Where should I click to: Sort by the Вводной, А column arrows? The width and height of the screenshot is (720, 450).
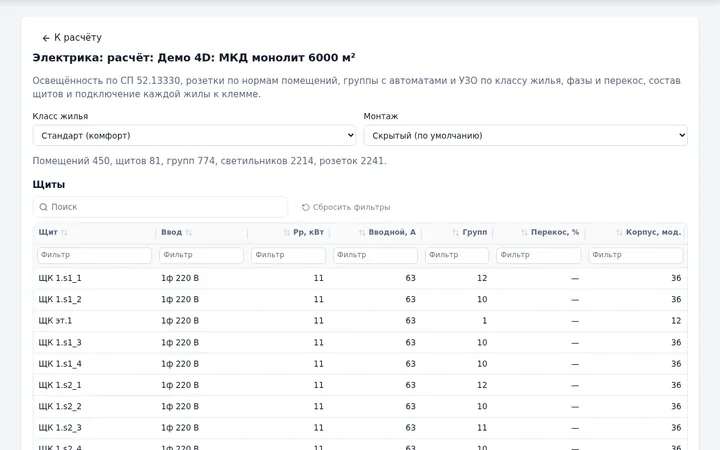pos(362,233)
